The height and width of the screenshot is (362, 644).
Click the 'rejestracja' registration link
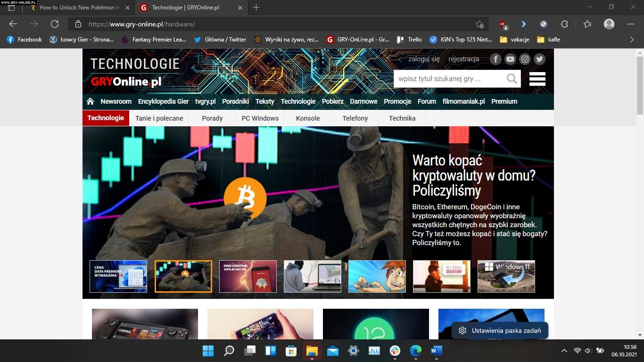coord(463,59)
